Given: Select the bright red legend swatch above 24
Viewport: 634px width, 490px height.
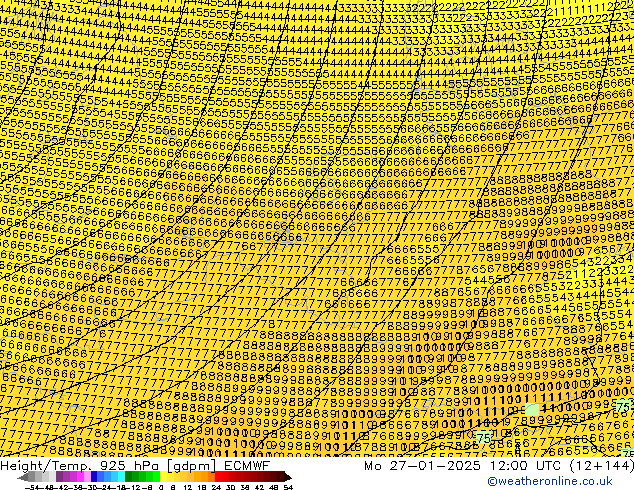Looking at the screenshot, I should (218, 477).
